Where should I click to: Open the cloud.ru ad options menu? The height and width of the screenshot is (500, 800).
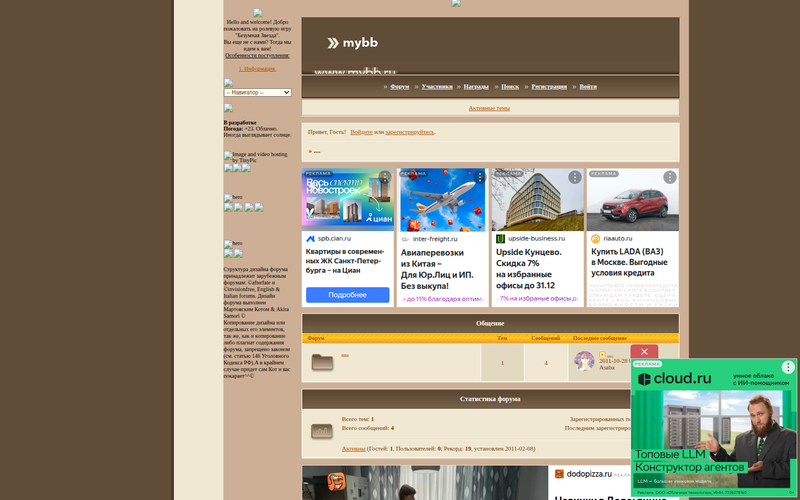pos(788,368)
